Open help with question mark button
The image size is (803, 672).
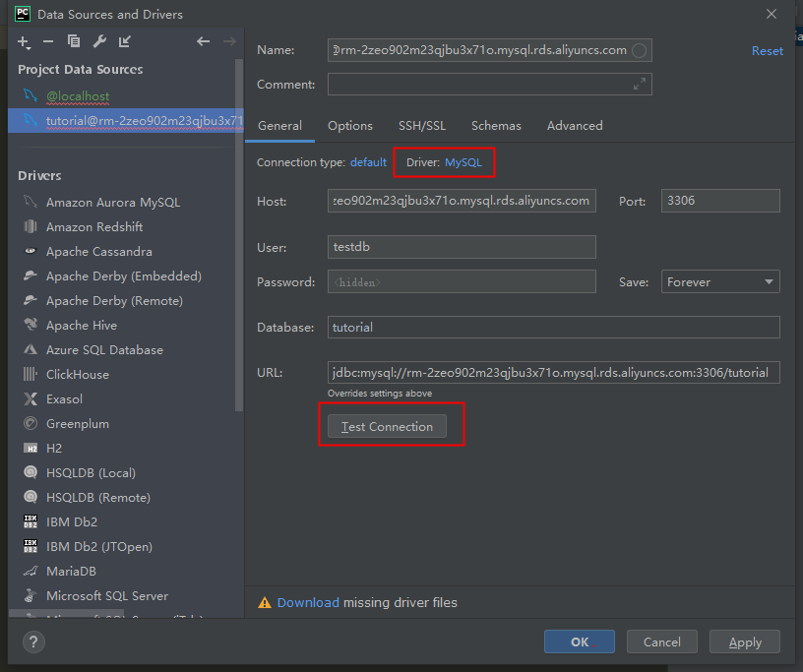[x=33, y=641]
